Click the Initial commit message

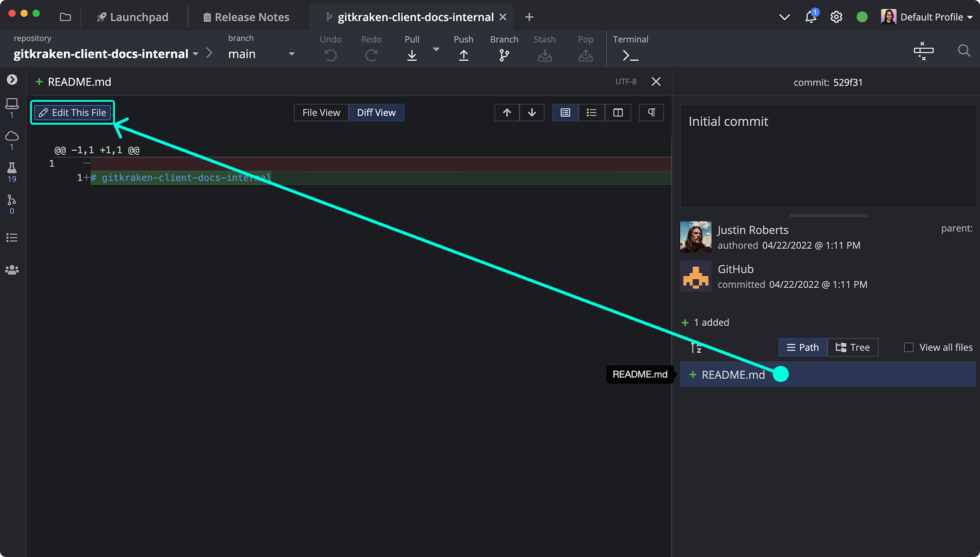click(728, 122)
